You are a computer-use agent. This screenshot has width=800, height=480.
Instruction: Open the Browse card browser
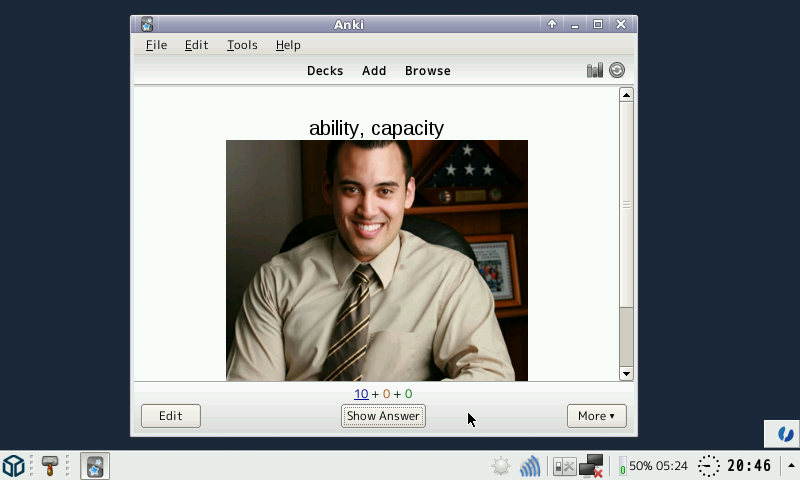pyautogui.click(x=428, y=71)
